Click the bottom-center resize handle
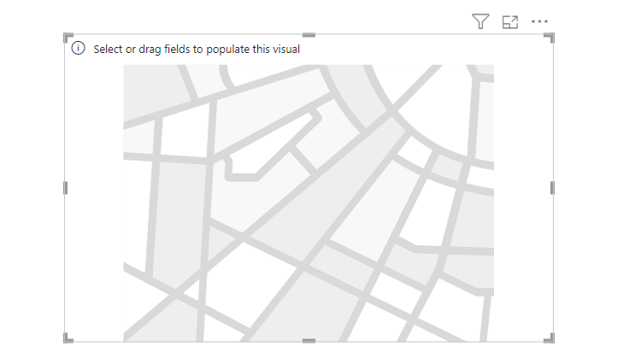The image size is (623, 364). point(309,341)
